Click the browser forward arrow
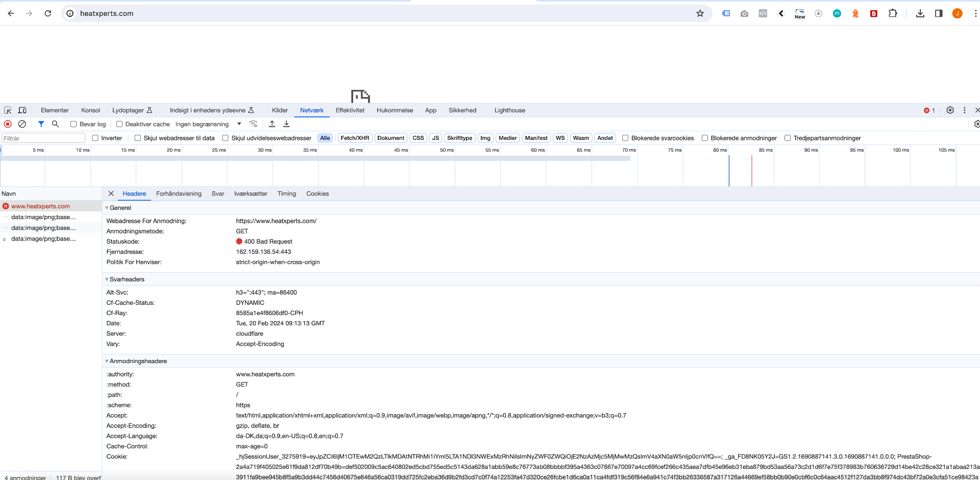This screenshot has height=480, width=980. tap(29, 13)
